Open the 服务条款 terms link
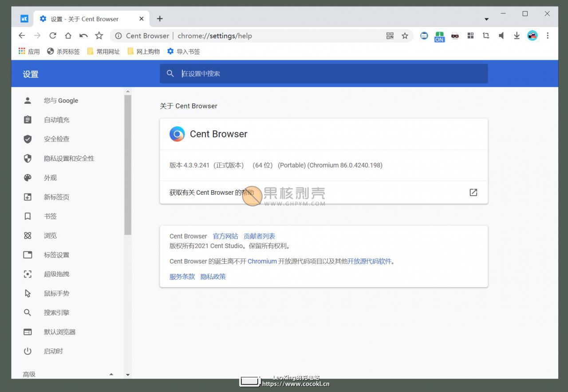The image size is (568, 392). coord(182,277)
